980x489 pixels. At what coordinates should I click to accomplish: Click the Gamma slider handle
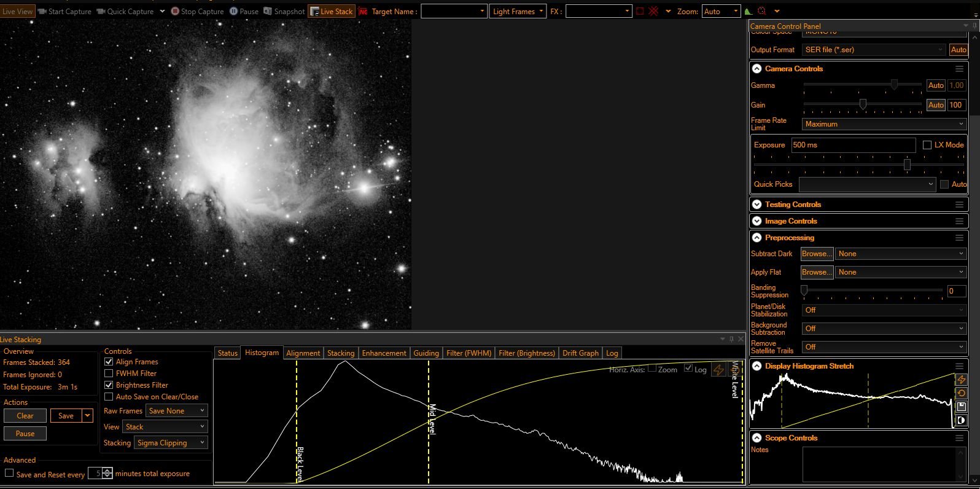point(894,85)
